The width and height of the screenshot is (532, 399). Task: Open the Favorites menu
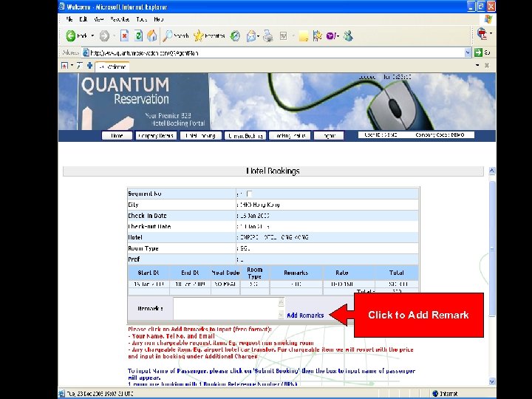click(120, 19)
